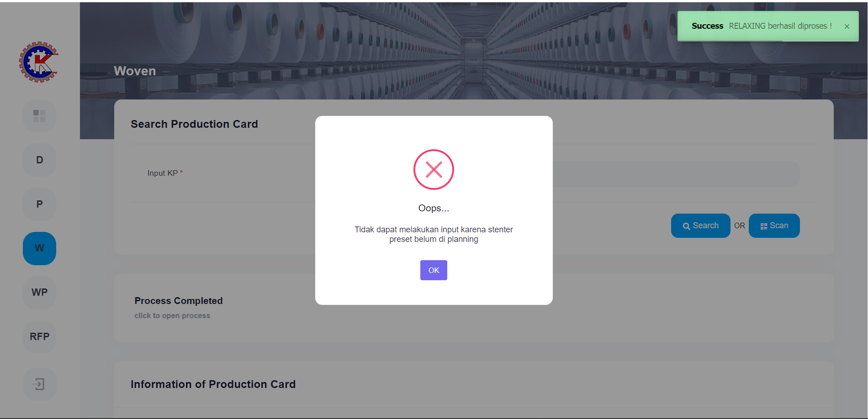Dismiss the Success toast with its X
868x419 pixels.
tap(847, 26)
